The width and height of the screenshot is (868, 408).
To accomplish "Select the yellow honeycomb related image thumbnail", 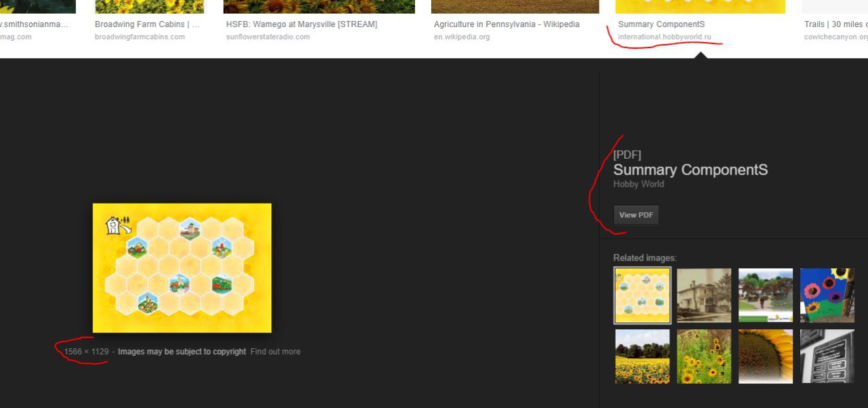I will (x=642, y=295).
